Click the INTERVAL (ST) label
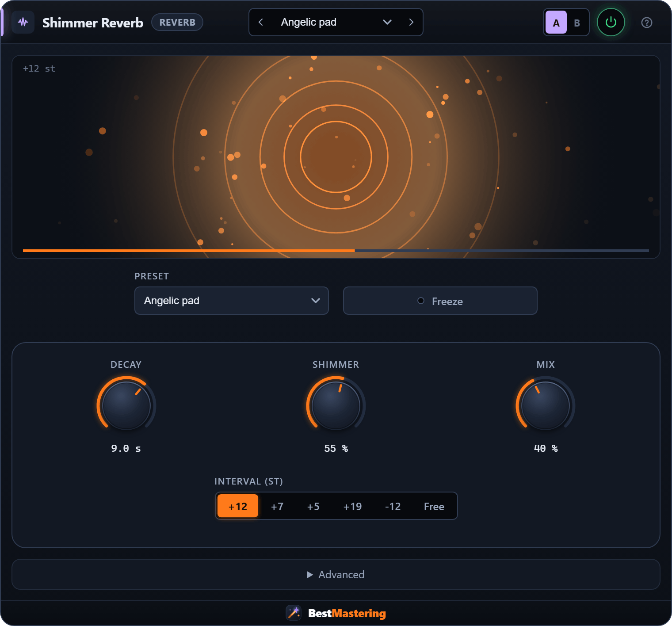This screenshot has height=626, width=672. coord(248,481)
